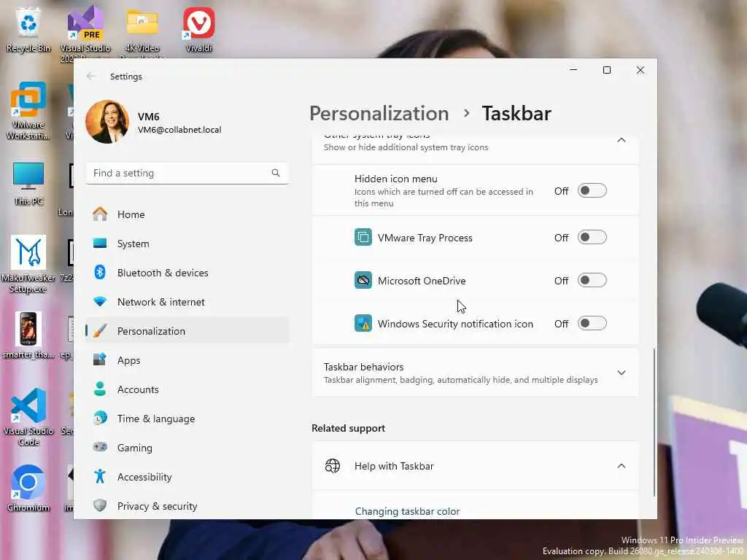Click the Home icon in the Settings sidebar
747x560 pixels.
[x=100, y=214]
